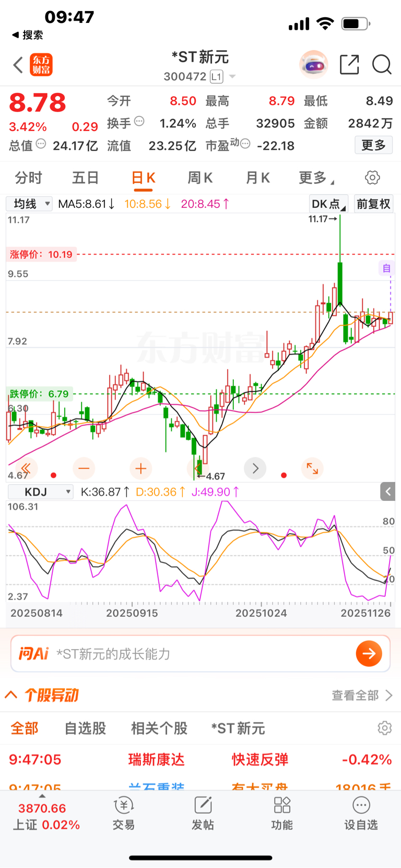401x868 pixels.
Task: Tap the -0.42% change value
Action: 367,759
